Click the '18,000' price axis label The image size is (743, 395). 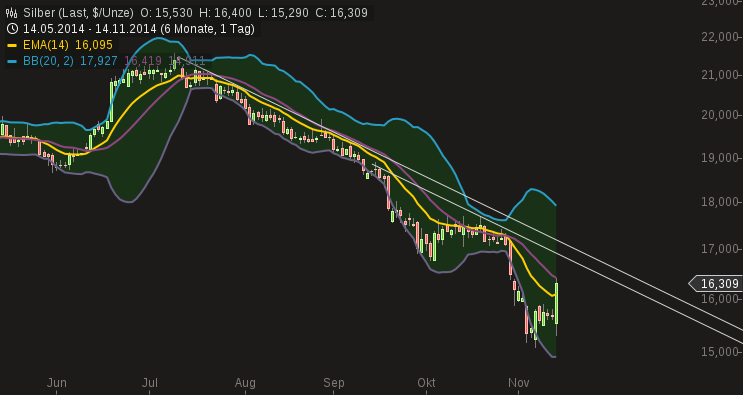point(719,202)
